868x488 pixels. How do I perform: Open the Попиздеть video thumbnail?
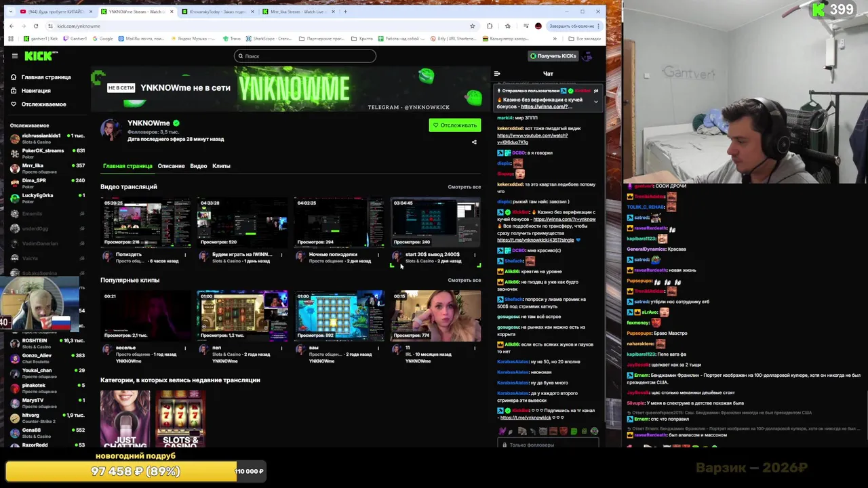[146, 222]
